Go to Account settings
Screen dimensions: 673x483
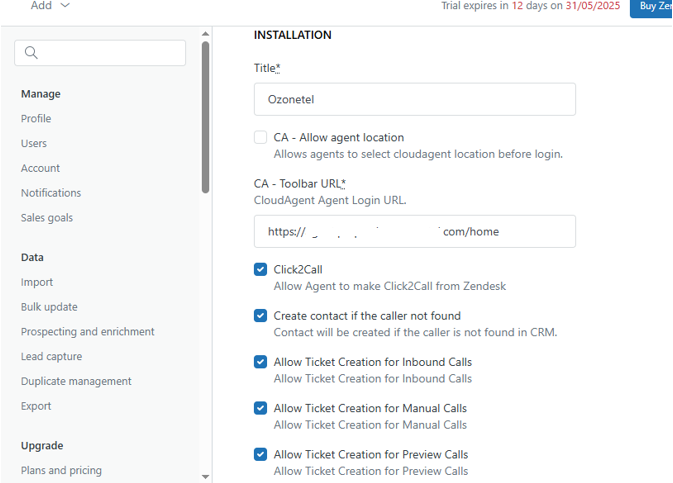40,168
